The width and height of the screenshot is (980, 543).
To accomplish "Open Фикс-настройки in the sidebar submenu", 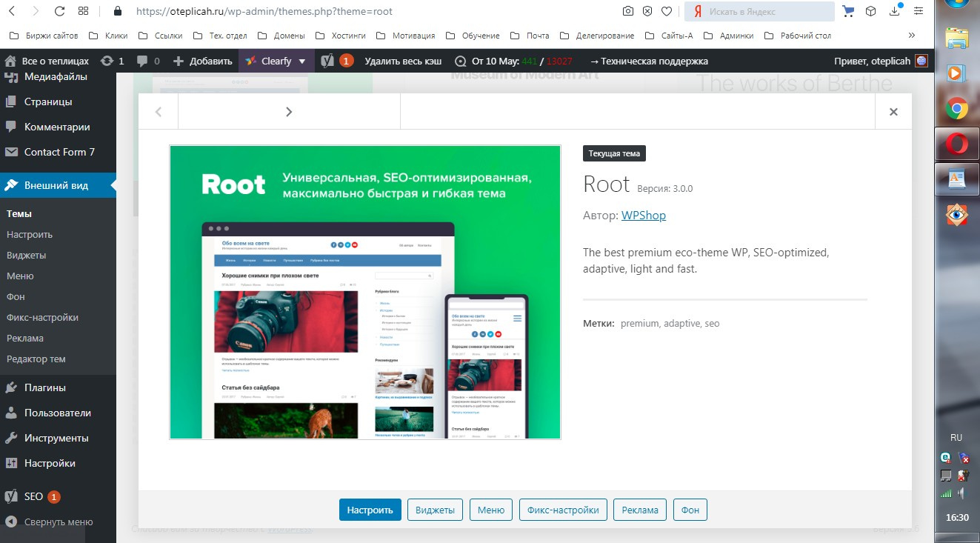I will 42,317.
